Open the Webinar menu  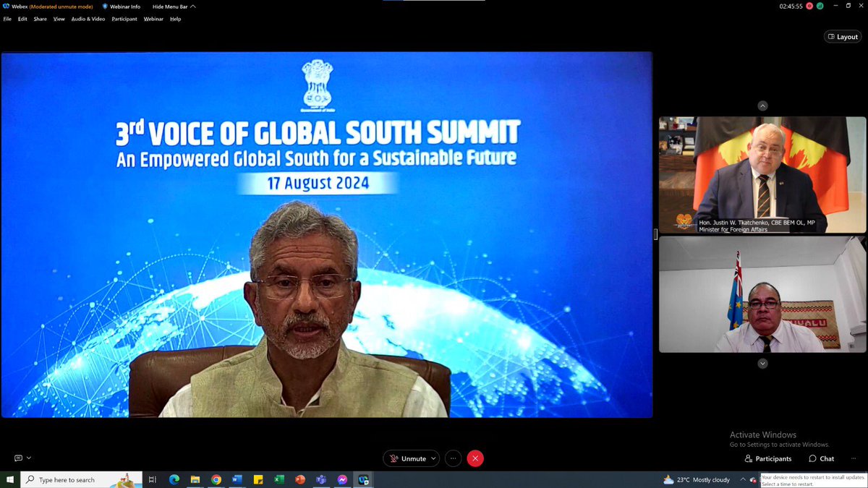tap(153, 19)
